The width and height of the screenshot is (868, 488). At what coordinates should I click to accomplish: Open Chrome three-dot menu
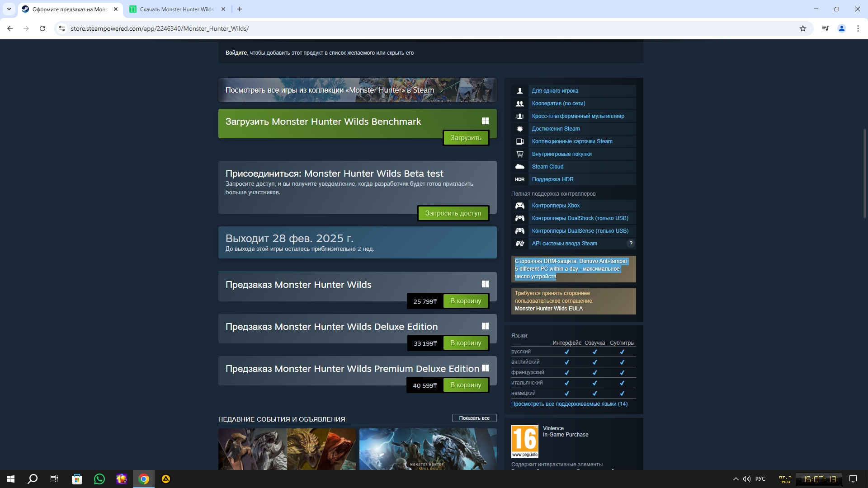point(858,28)
